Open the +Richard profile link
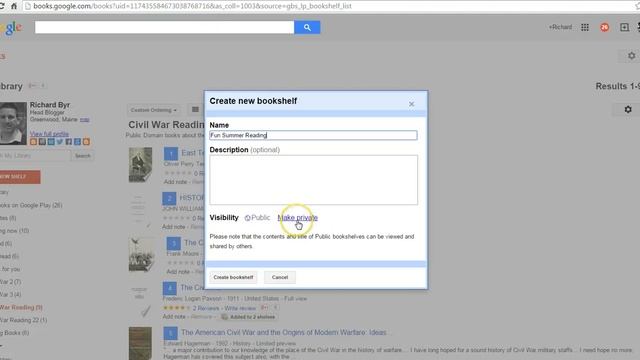The height and width of the screenshot is (360, 640). 560,27
